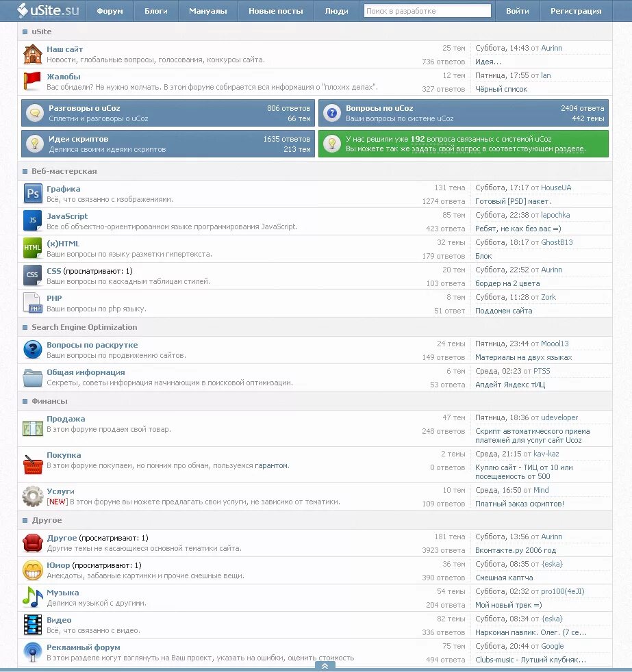
Task: Click the разделе link in the green banner
Action: click(570, 148)
